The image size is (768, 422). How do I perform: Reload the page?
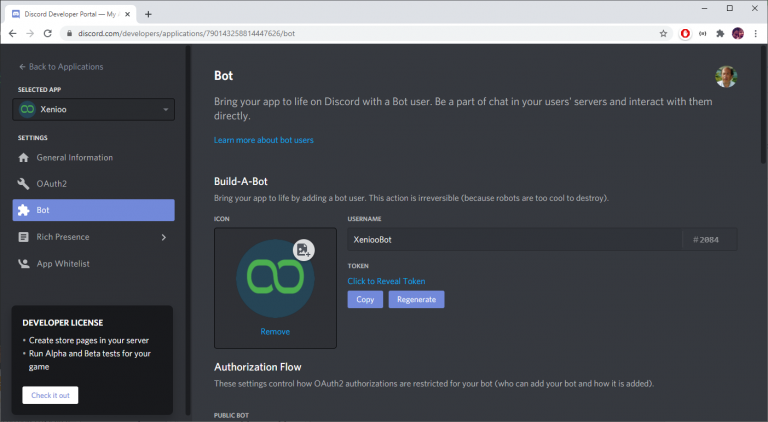pos(48,33)
